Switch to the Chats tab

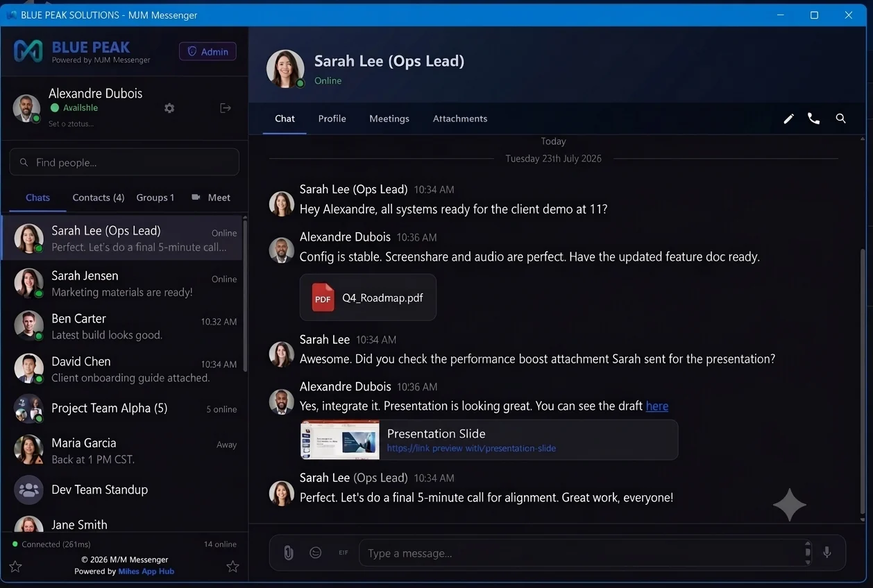[37, 198]
